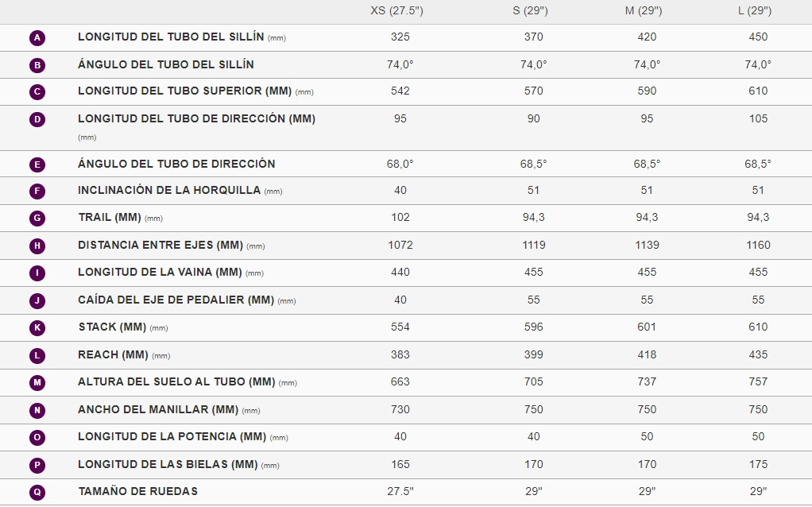This screenshot has height=507, width=812.
Task: Select the H icon for Distancia entre ejes
Action: [x=37, y=246]
